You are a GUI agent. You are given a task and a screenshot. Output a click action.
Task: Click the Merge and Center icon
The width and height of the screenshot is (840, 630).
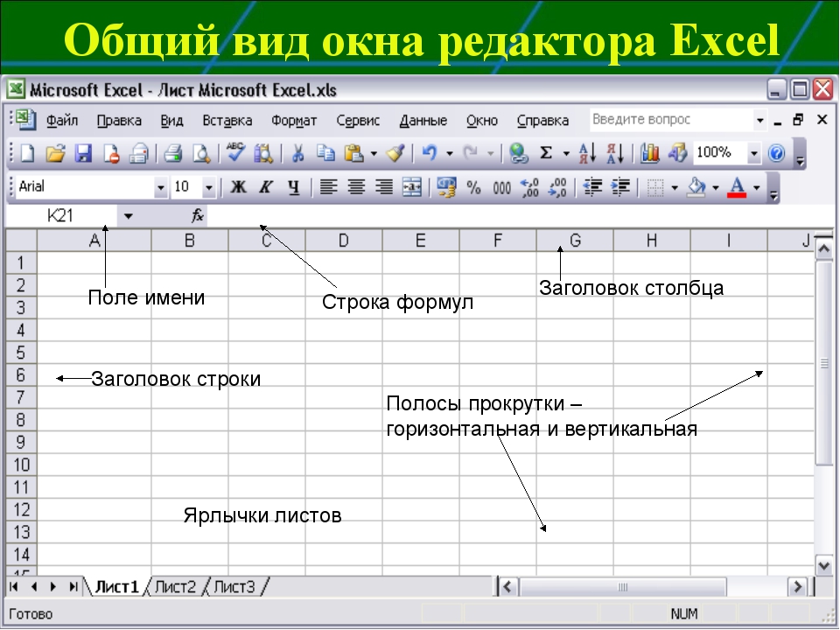(x=411, y=186)
